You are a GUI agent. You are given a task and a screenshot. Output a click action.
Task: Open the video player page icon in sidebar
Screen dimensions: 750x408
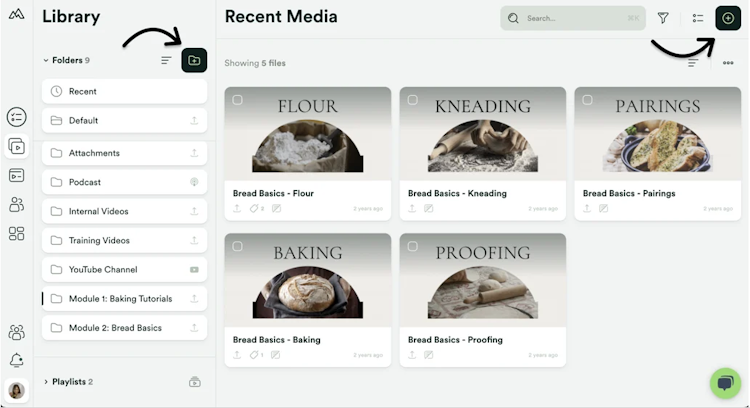click(16, 176)
